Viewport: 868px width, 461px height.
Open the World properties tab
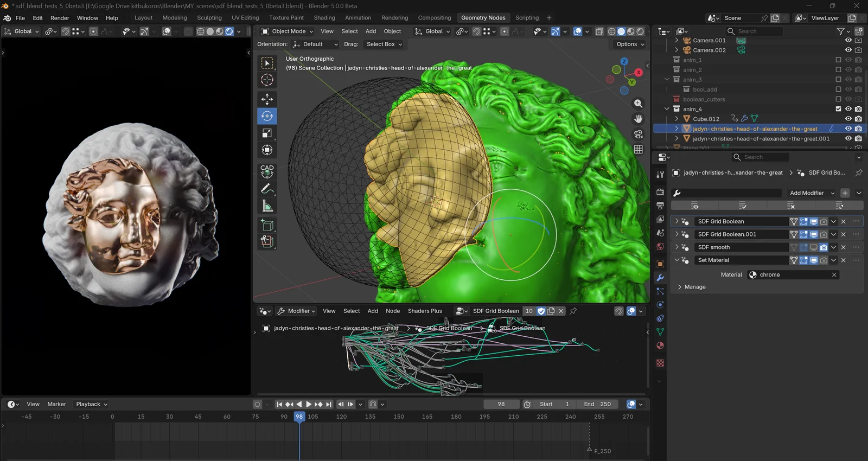[660, 246]
